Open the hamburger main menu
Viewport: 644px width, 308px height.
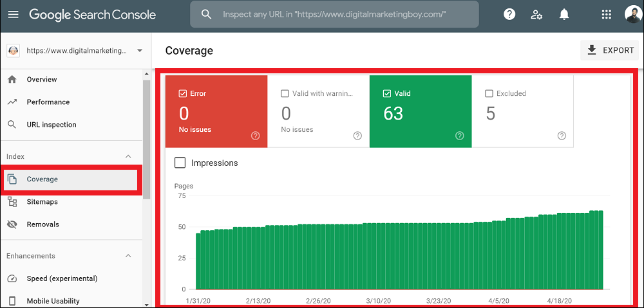tap(14, 15)
